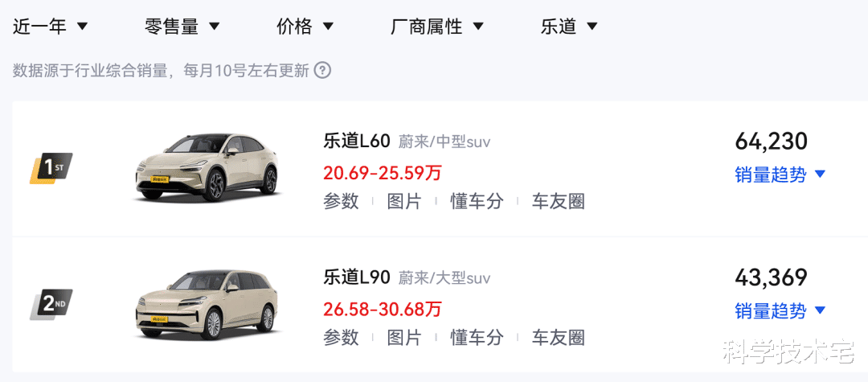This screenshot has width=868, height=382.
Task: Click the 2nd place rank badge
Action: [x=51, y=305]
